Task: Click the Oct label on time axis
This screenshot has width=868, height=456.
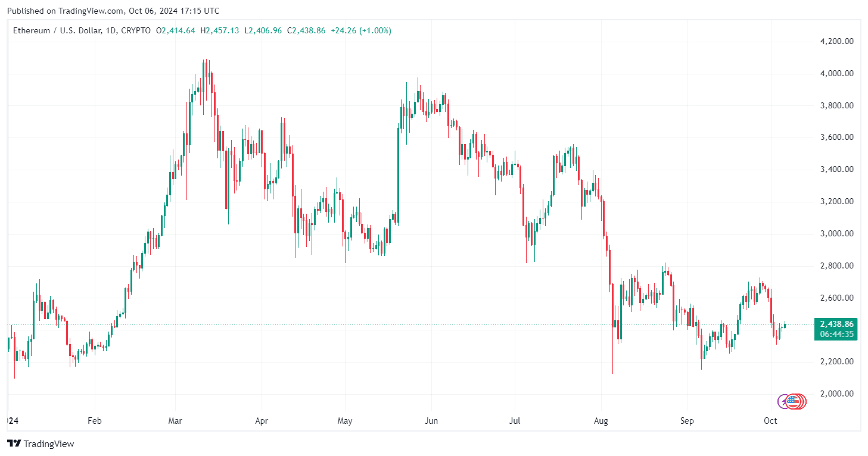Action: (x=770, y=421)
